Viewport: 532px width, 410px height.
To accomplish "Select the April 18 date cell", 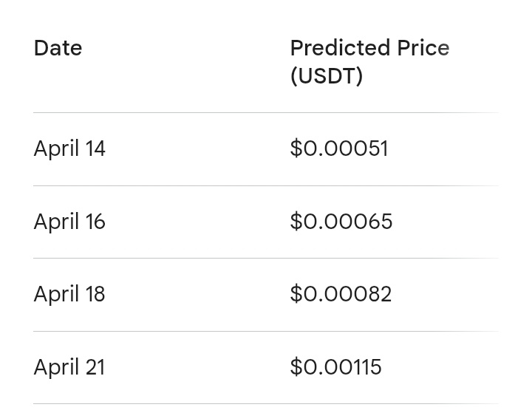I will tap(69, 294).
